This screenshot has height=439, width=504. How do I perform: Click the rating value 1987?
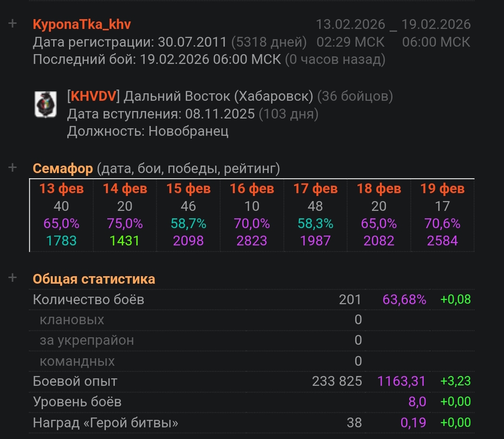tap(315, 241)
